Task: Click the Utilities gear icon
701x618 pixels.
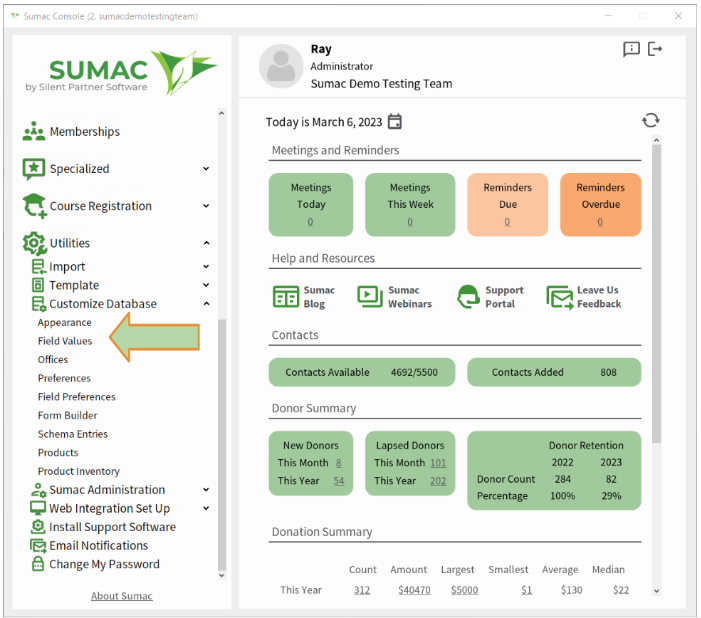Action: (x=34, y=244)
